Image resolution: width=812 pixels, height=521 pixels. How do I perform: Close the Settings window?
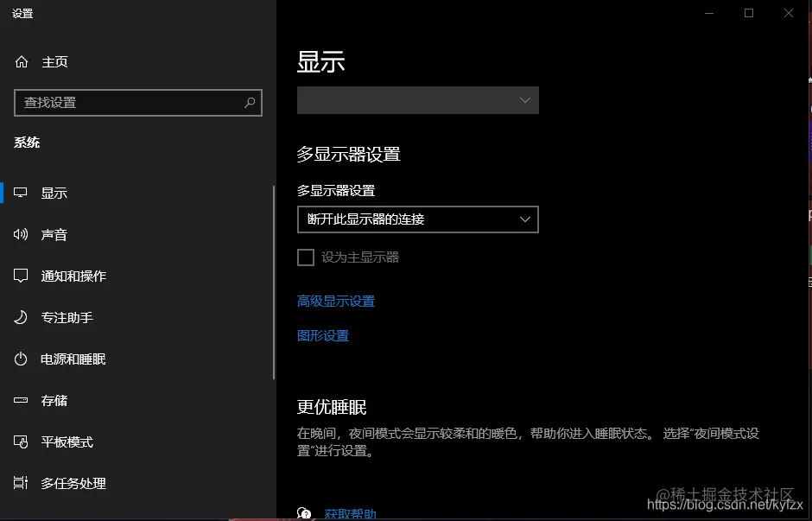(x=788, y=13)
